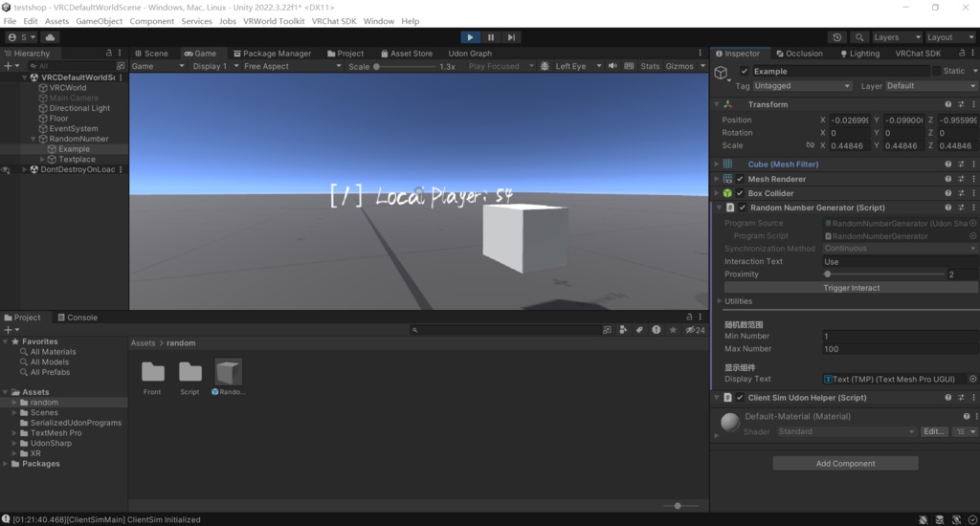Lock the Inspector panel

pos(962,54)
